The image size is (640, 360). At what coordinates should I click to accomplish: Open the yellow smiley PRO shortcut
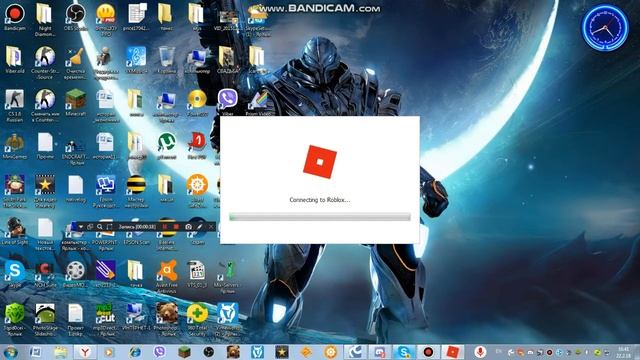105,20
